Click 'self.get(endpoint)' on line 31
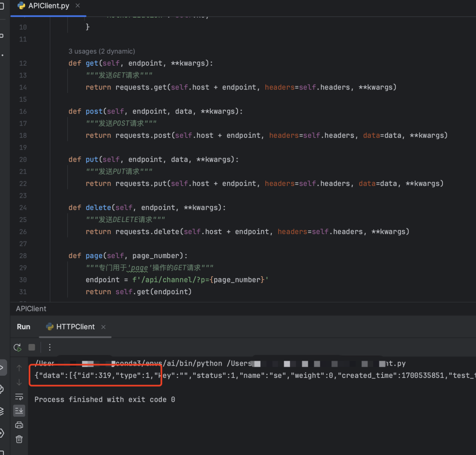476x455 pixels. 153,292
